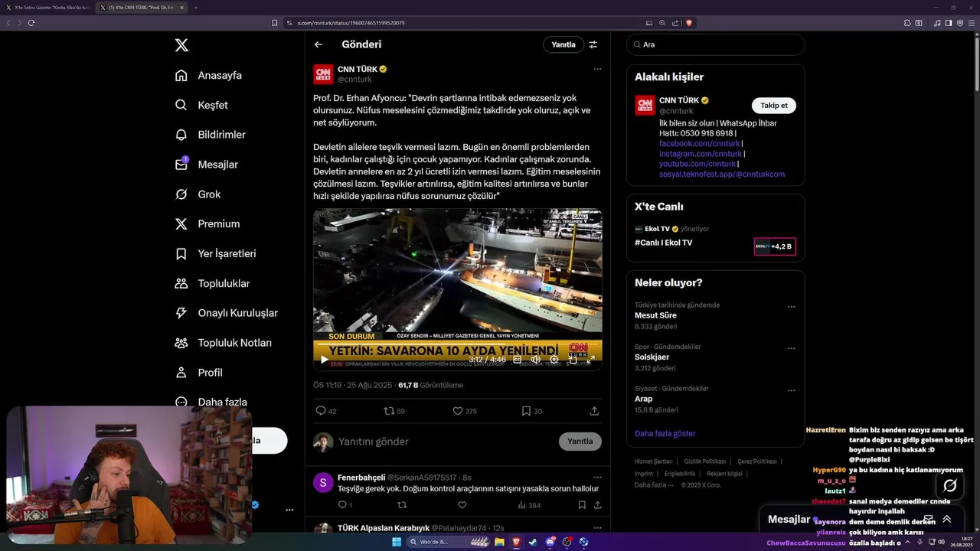Viewport: 980px width, 551px height.
Task: Open instagram.com/cnnturk link
Action: click(700, 154)
